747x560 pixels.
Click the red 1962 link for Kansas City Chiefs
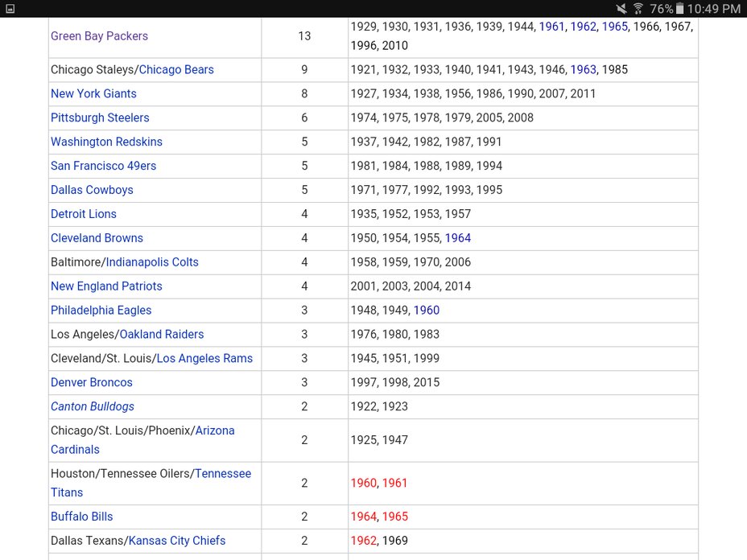pos(363,541)
